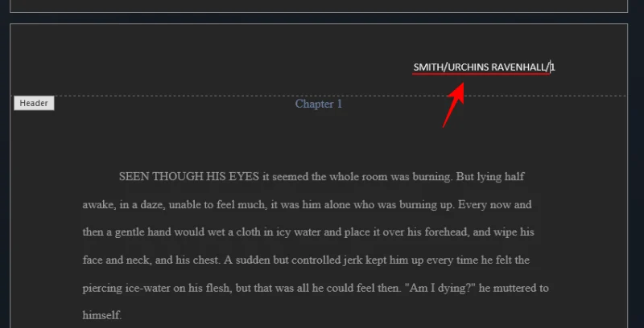Click the text SEEN THOUGH HIS EYES

189,177
